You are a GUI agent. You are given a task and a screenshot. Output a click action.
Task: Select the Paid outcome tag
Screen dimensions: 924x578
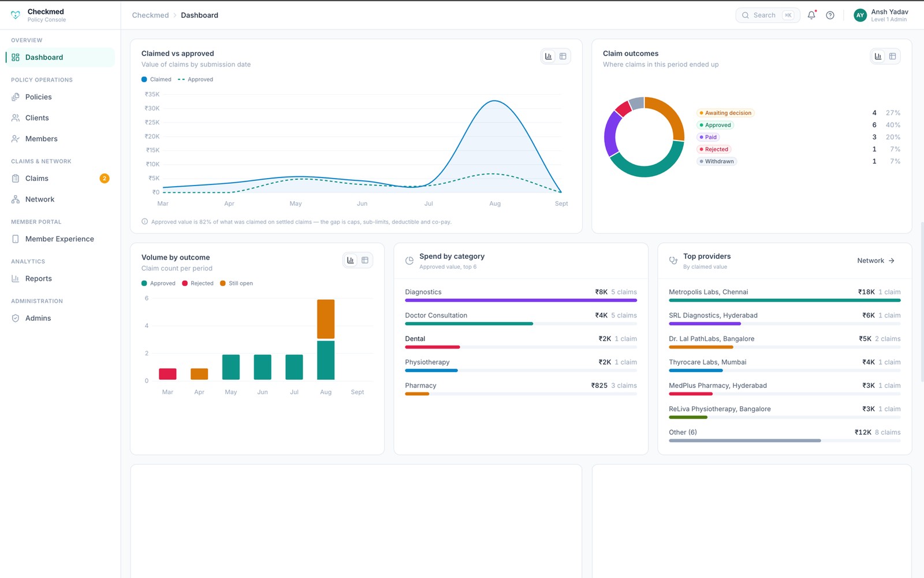point(708,137)
